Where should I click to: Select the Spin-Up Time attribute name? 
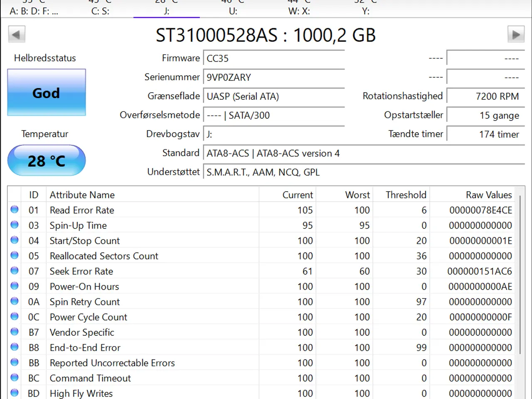(78, 226)
